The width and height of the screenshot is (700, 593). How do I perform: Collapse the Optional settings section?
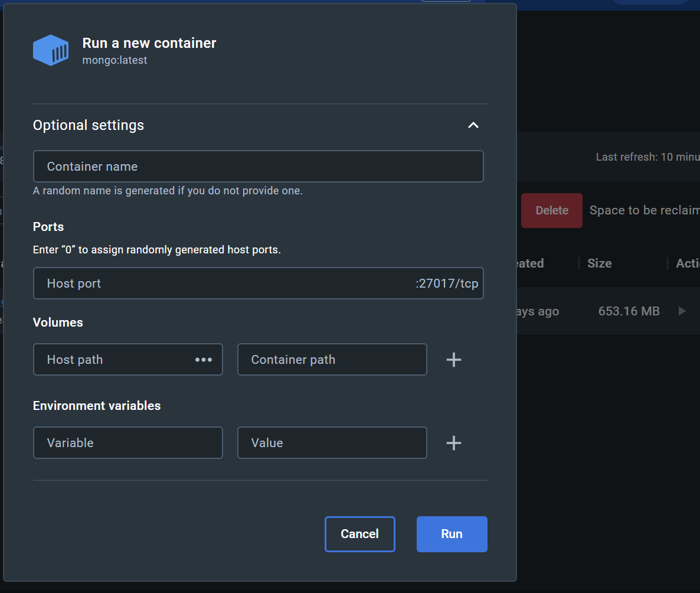[x=473, y=125]
